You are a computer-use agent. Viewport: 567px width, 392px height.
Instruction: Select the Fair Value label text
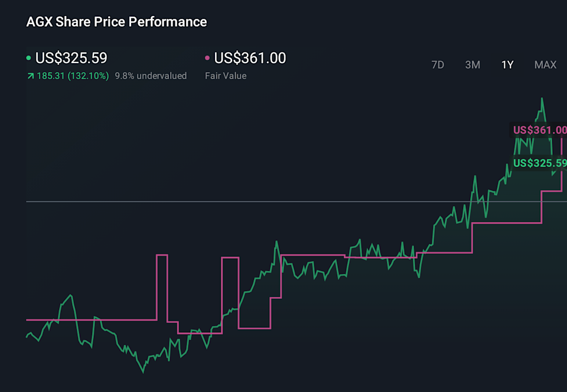226,76
